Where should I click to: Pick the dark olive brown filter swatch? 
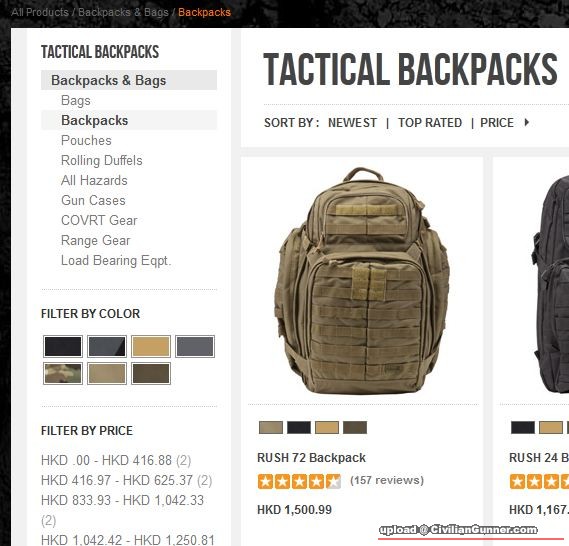[x=151, y=373]
